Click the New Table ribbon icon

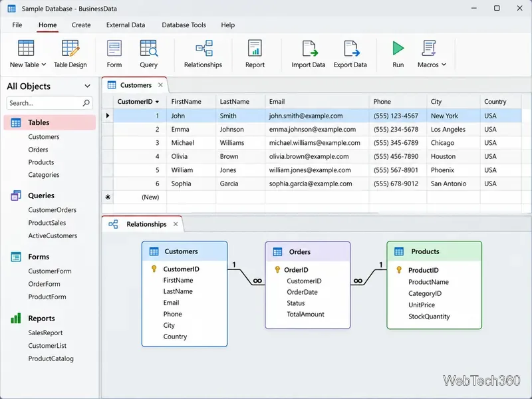(x=26, y=47)
